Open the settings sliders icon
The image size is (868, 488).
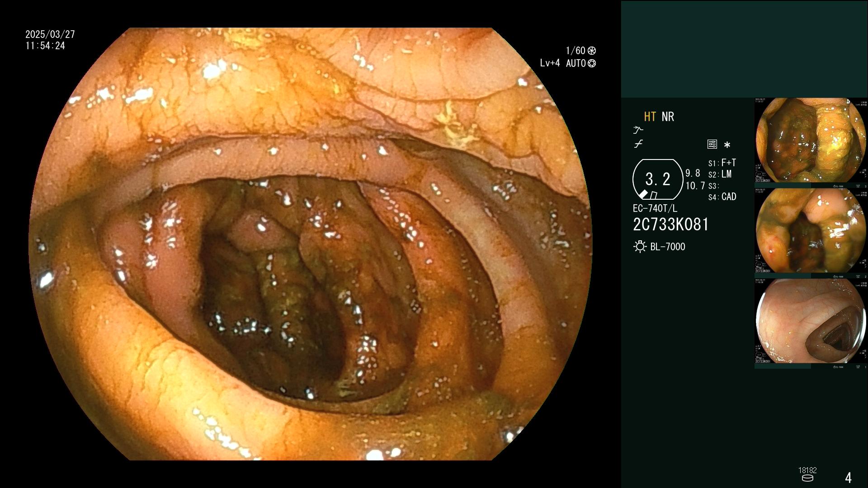pyautogui.click(x=712, y=145)
